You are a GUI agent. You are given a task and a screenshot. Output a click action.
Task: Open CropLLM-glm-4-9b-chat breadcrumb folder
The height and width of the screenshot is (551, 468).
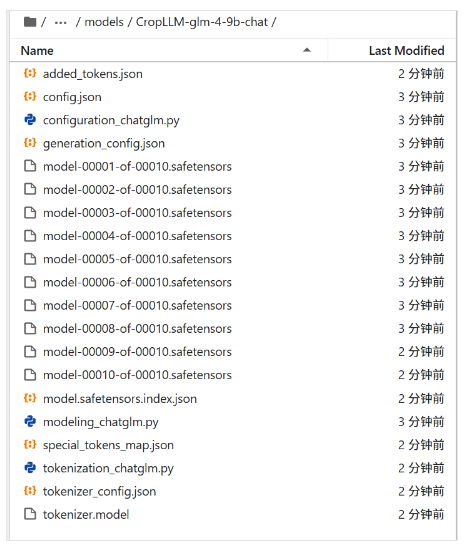pyautogui.click(x=202, y=22)
